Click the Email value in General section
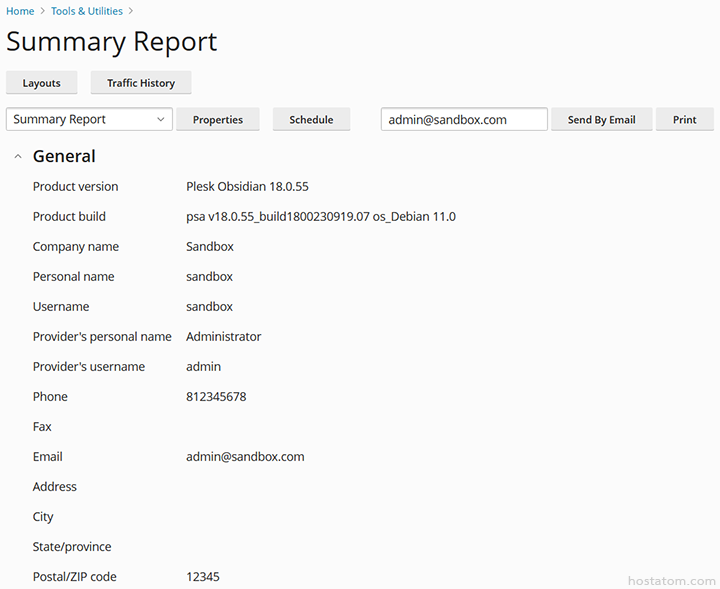The image size is (720, 589). [x=245, y=456]
